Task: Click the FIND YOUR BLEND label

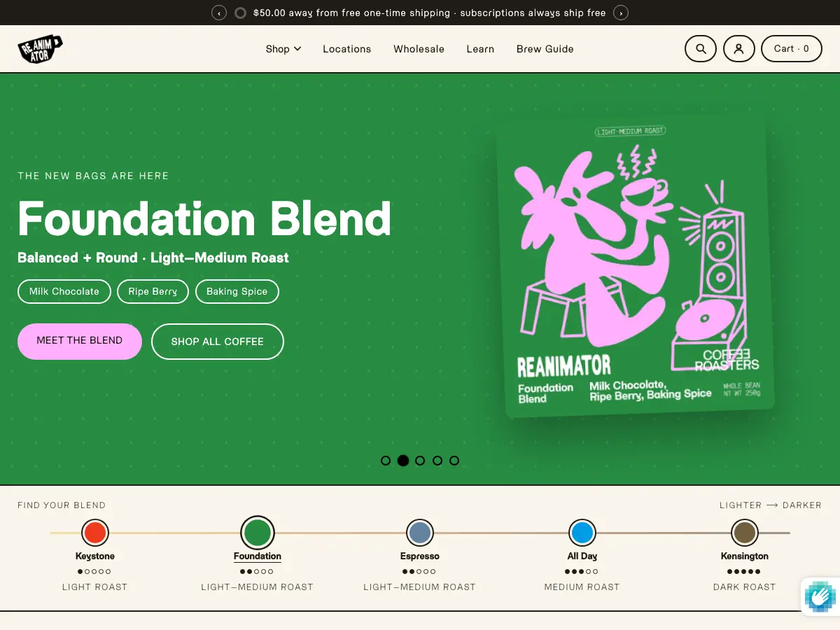Action: (x=62, y=505)
